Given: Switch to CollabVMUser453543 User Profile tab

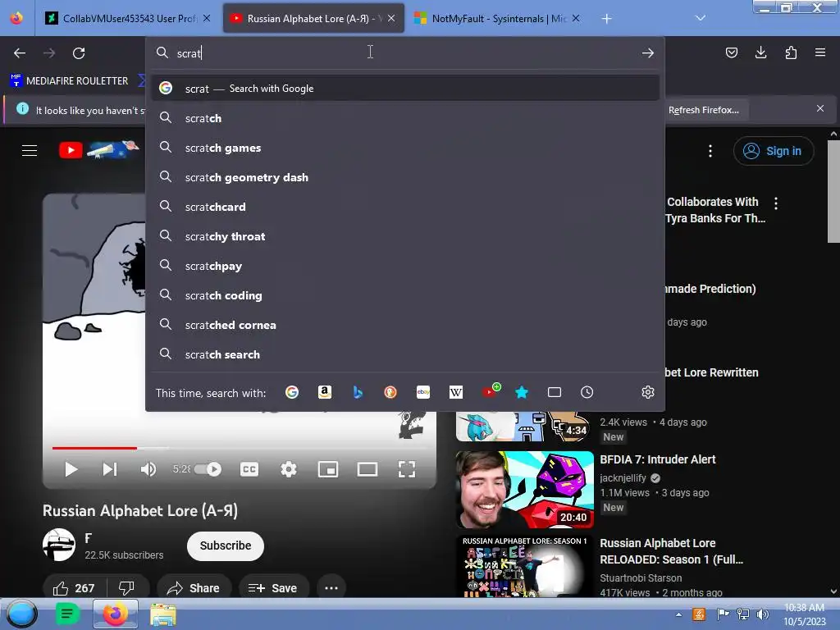Looking at the screenshot, I should [128, 18].
